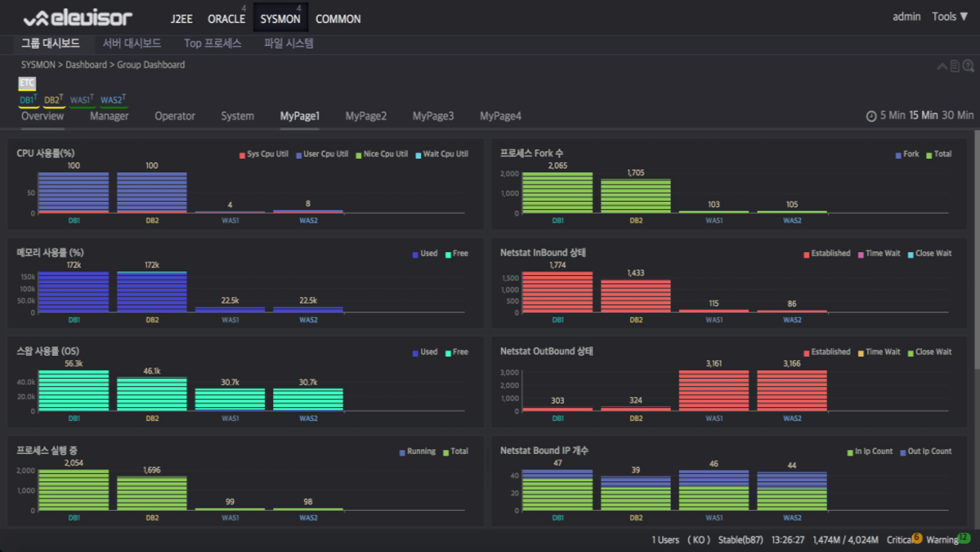Click the Elevisor logo
Viewport: 980px width, 552px height.
point(78,18)
